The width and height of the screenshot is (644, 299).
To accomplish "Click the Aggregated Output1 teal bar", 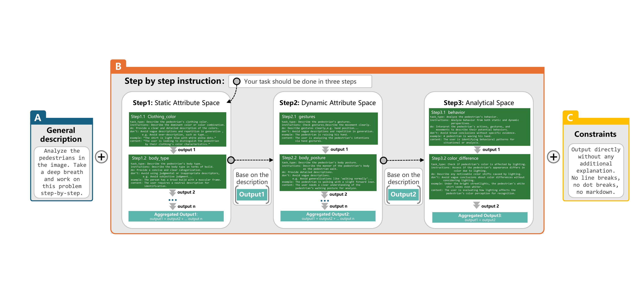I will 176,216.
